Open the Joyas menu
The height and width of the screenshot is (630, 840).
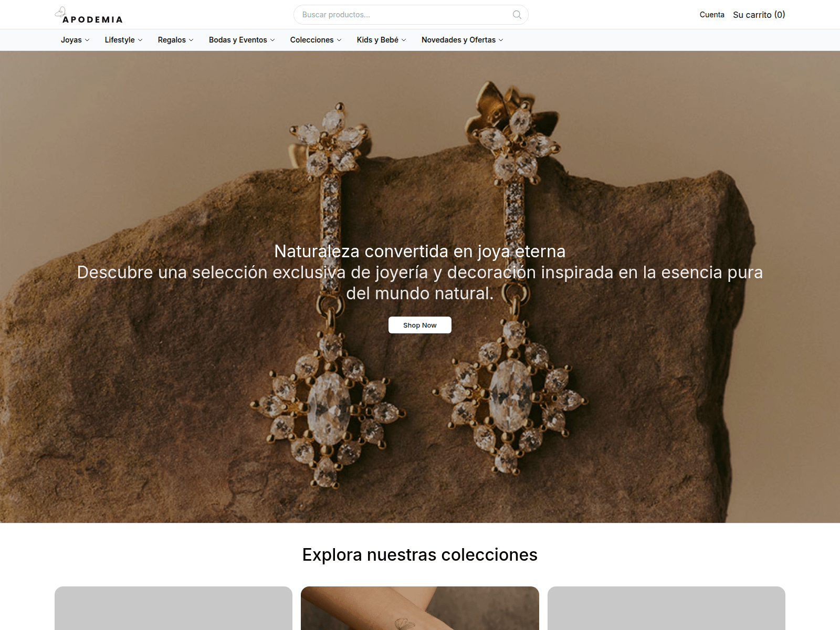coord(75,40)
